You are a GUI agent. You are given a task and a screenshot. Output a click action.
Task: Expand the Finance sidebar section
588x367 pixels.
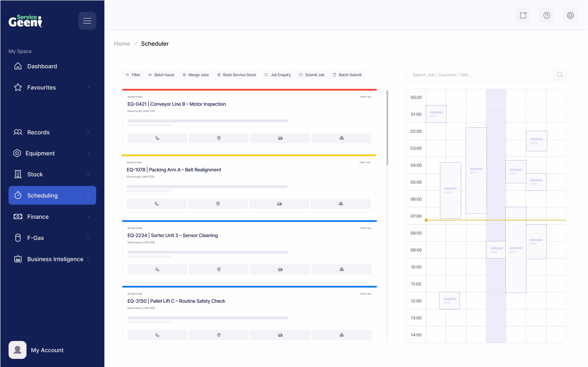(88, 217)
